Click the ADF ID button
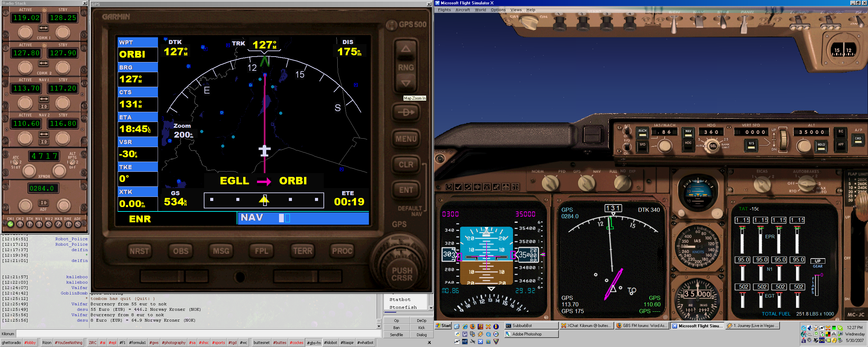 click(x=44, y=203)
